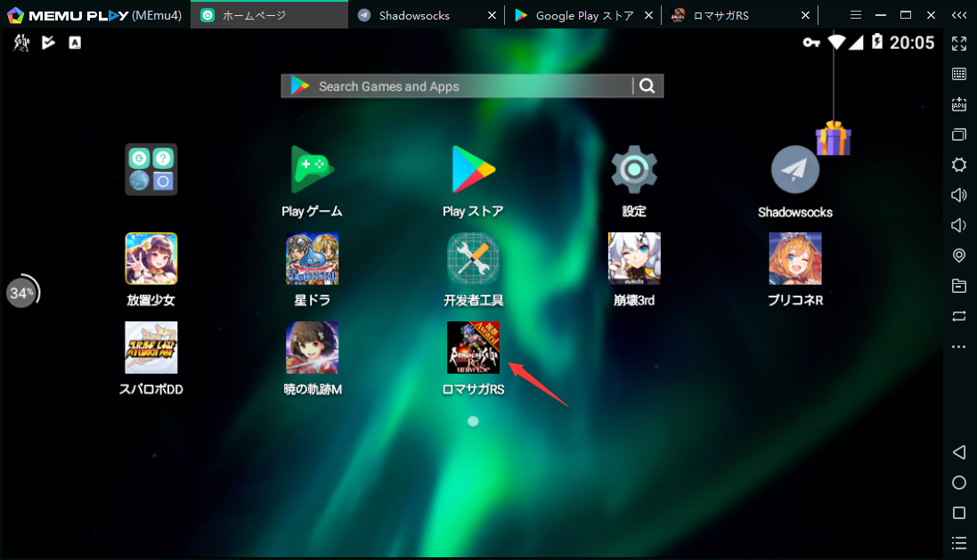Open the ロマサガRS game app
The height and width of the screenshot is (560, 977).
click(x=473, y=348)
